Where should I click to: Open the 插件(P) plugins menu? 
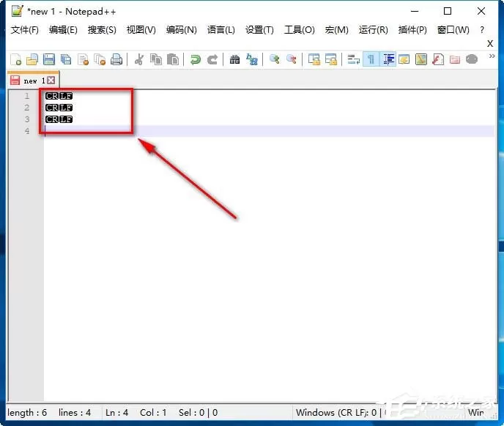tap(412, 30)
